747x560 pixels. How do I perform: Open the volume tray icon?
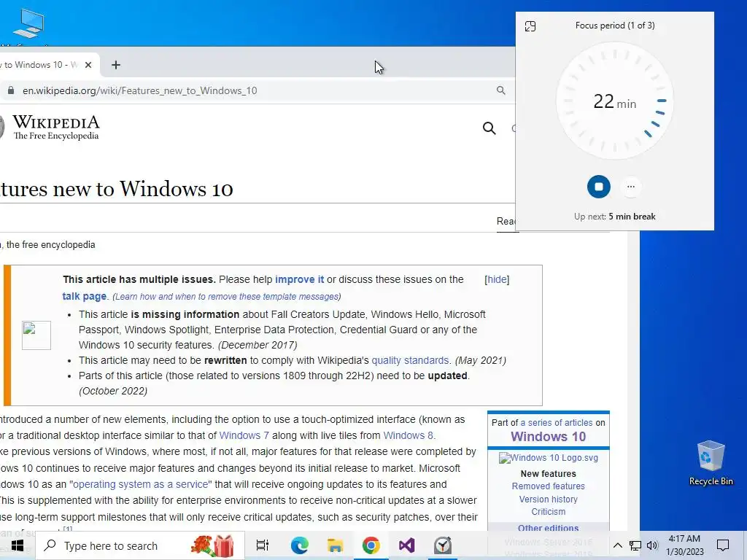[x=652, y=545]
